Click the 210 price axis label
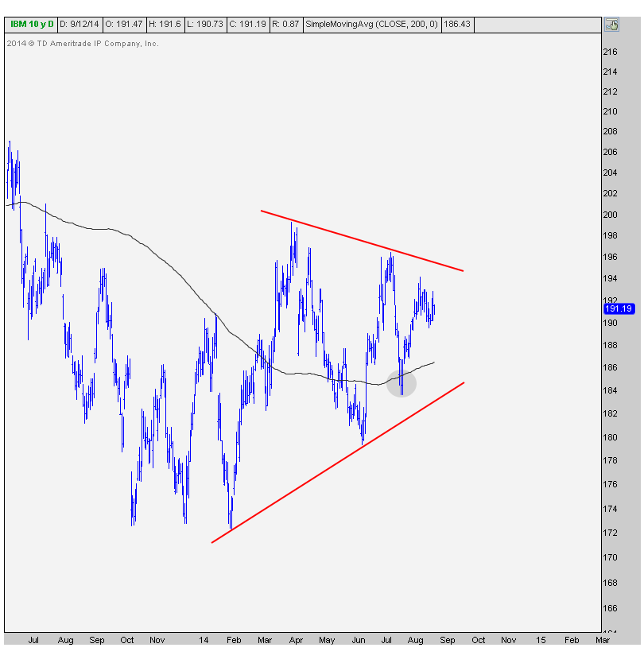Viewport: 644px width, 663px height. tap(610, 111)
